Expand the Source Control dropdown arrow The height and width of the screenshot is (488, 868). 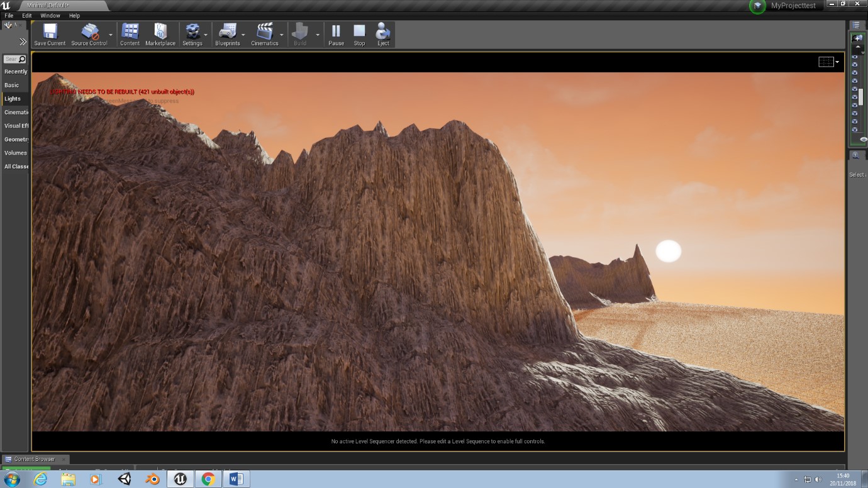pos(111,35)
